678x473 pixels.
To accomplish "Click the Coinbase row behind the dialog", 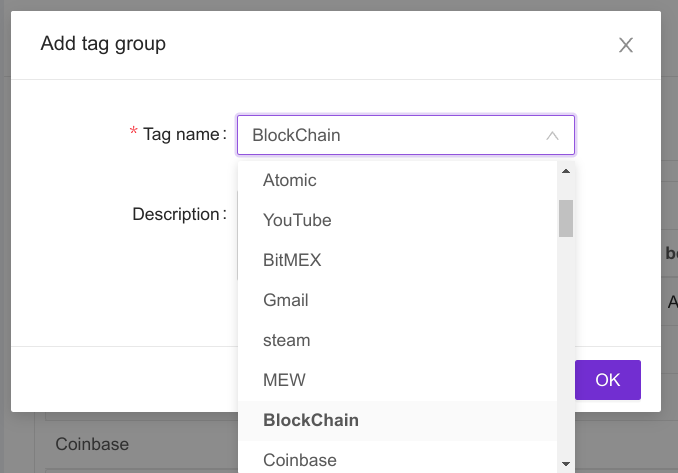I will pos(92,443).
